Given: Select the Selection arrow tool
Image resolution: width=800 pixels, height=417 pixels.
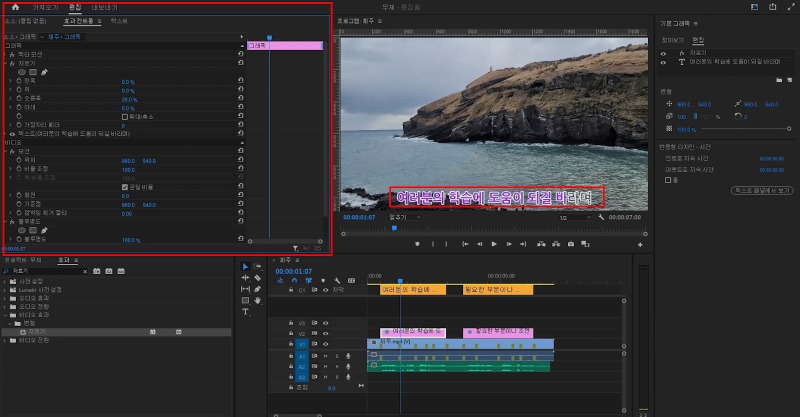Looking at the screenshot, I should 246,267.
